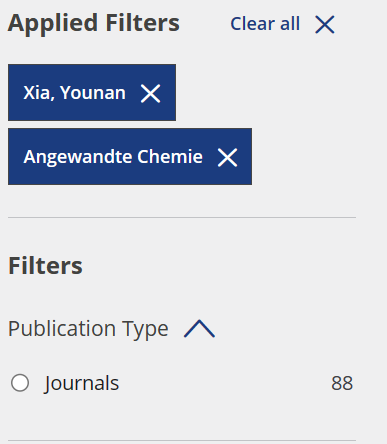Click the Xia, Younan chip label
387x444 pixels.
(x=75, y=93)
